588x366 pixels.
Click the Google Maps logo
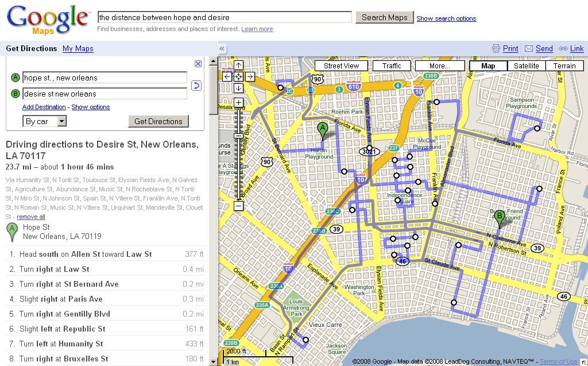48,20
